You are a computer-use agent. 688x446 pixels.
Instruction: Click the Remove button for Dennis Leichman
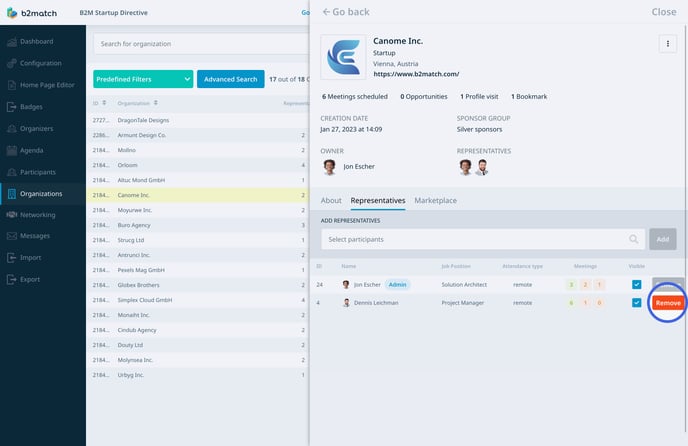tap(668, 303)
